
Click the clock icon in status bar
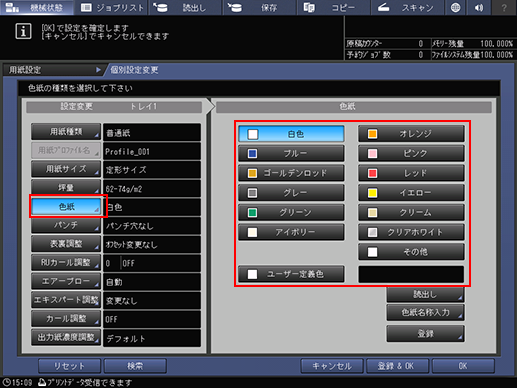click(x=7, y=382)
